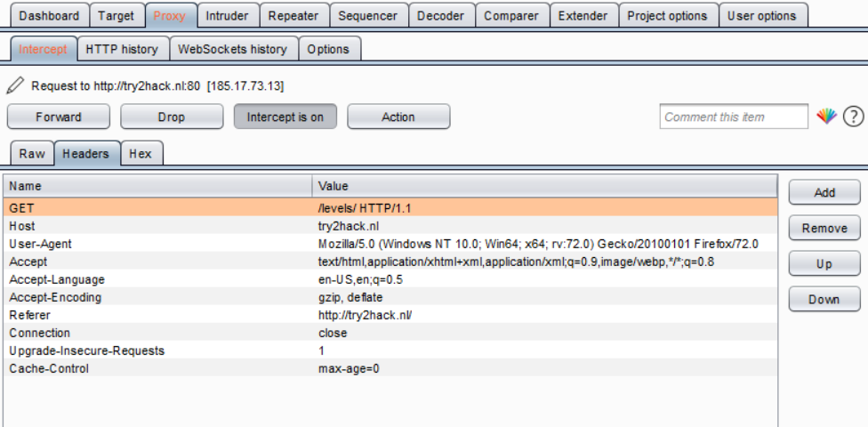Drop the intercepted request
This screenshot has height=427, width=868.
pyautogui.click(x=172, y=117)
